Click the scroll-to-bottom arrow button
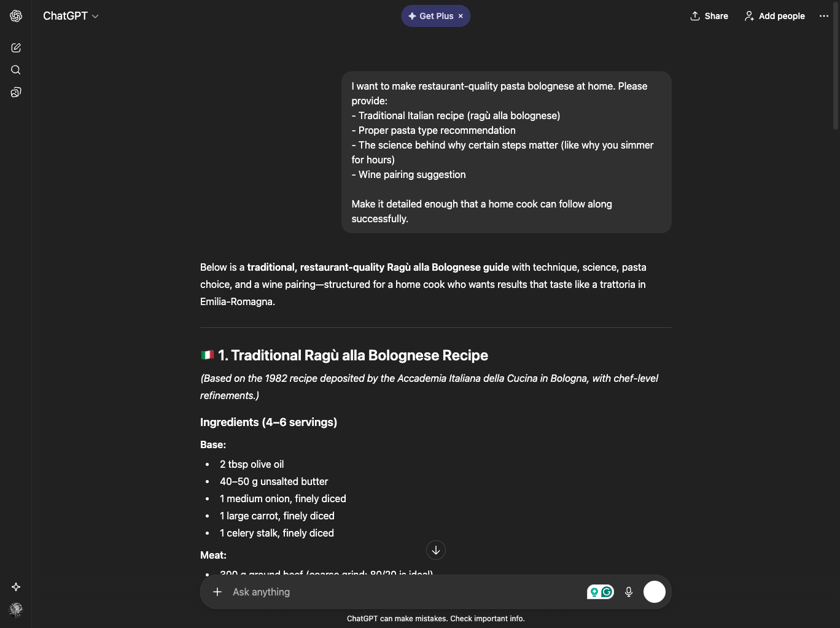Viewport: 840px width, 628px height. pos(436,550)
